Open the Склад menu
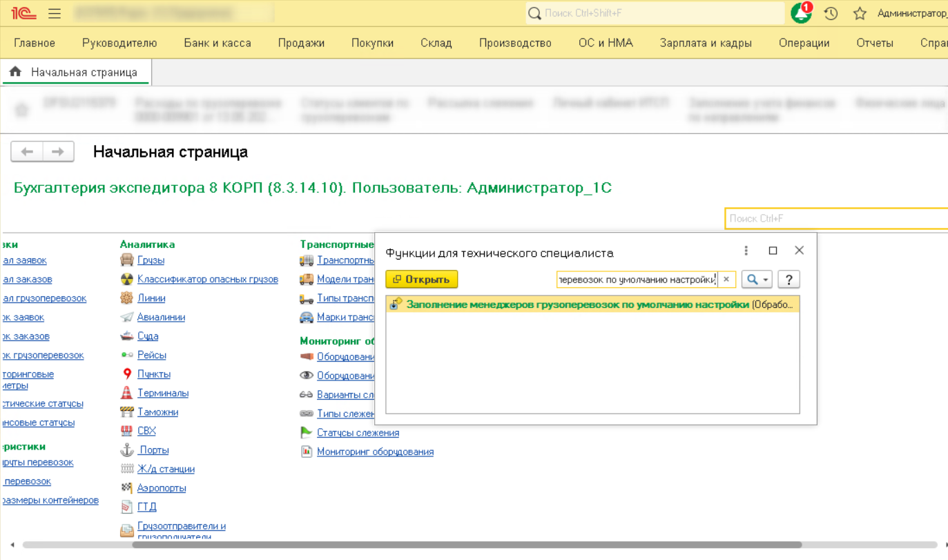This screenshot has width=948, height=560. tap(436, 43)
